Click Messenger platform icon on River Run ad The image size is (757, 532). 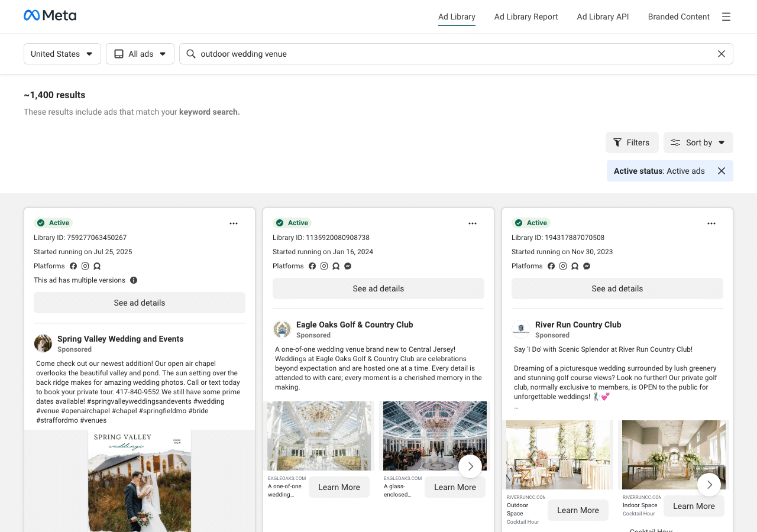point(587,266)
